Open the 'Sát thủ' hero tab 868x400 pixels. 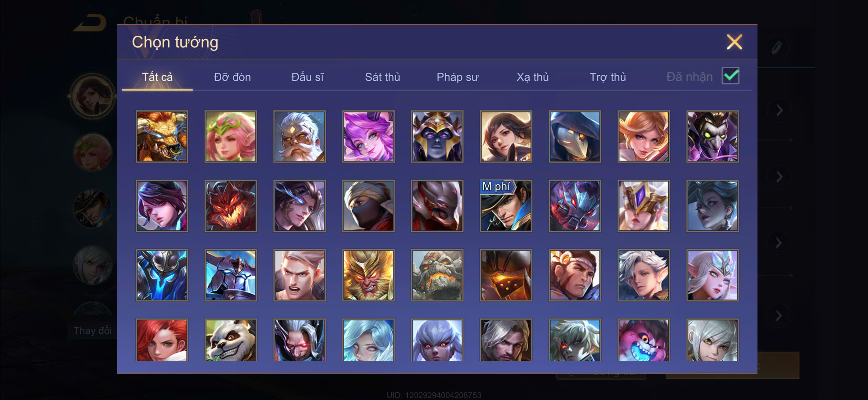pyautogui.click(x=382, y=77)
